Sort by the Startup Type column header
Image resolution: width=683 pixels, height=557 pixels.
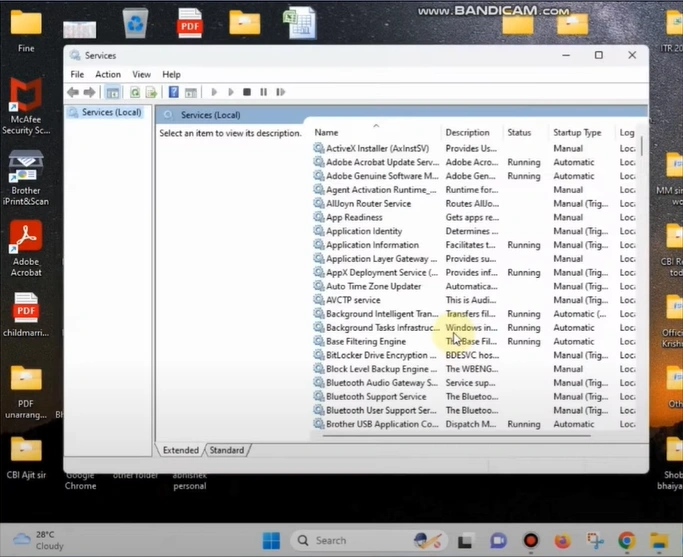(x=577, y=132)
